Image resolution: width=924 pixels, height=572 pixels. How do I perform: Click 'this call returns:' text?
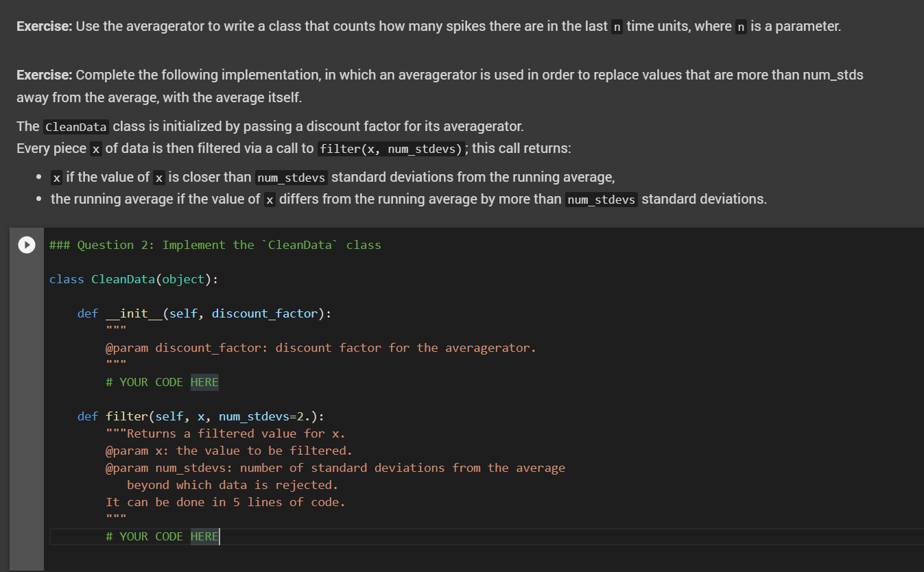tap(521, 149)
